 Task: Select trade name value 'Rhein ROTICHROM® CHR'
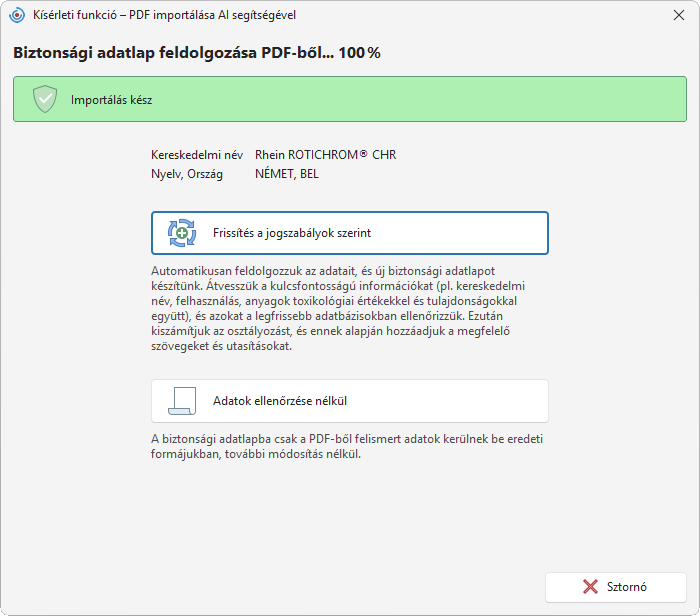(x=325, y=155)
